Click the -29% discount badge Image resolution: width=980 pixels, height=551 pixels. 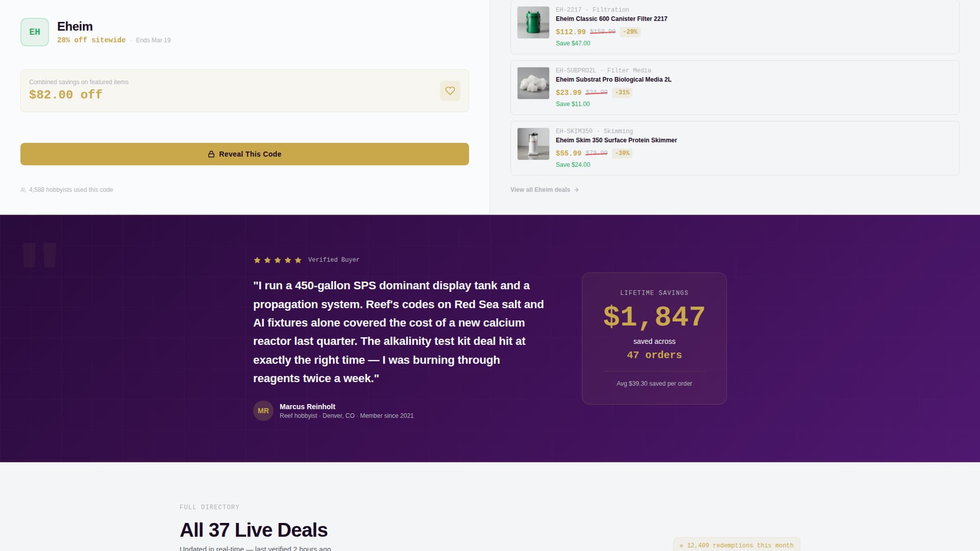point(630,32)
